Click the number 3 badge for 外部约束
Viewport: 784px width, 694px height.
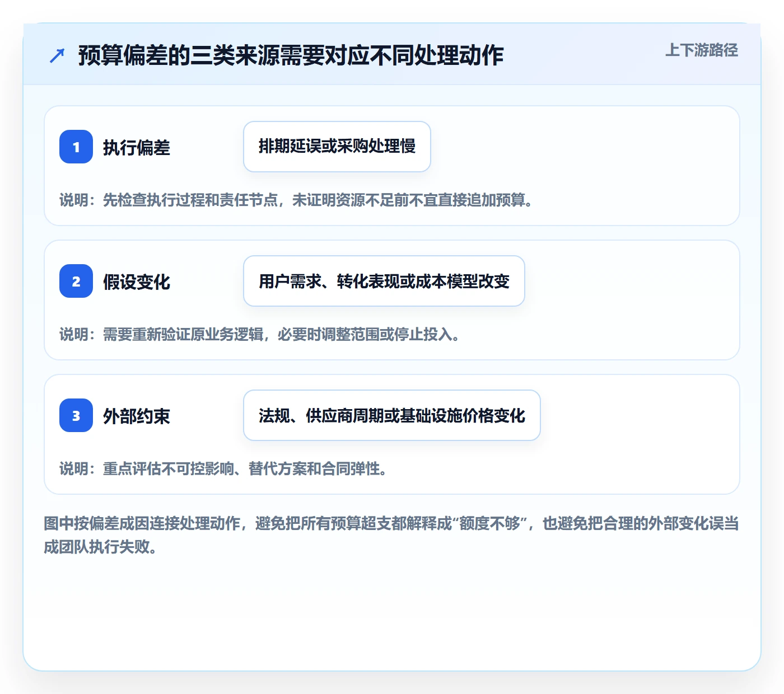pos(76,415)
